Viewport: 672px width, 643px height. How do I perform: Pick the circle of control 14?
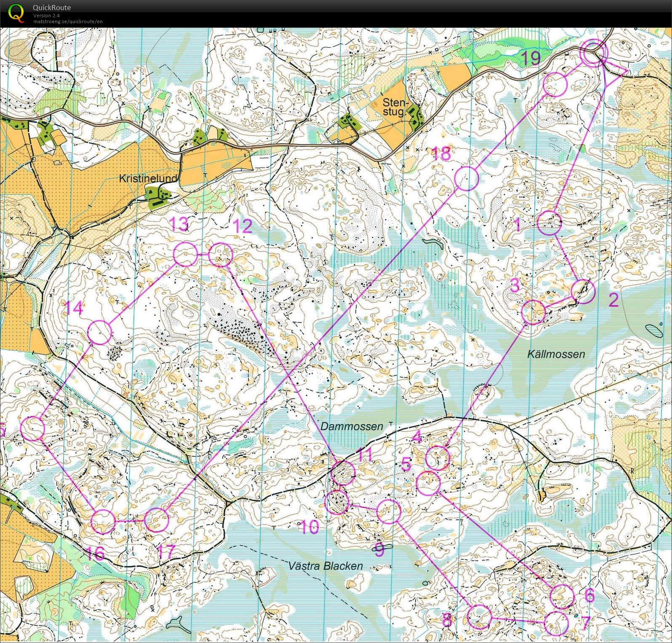click(x=100, y=332)
